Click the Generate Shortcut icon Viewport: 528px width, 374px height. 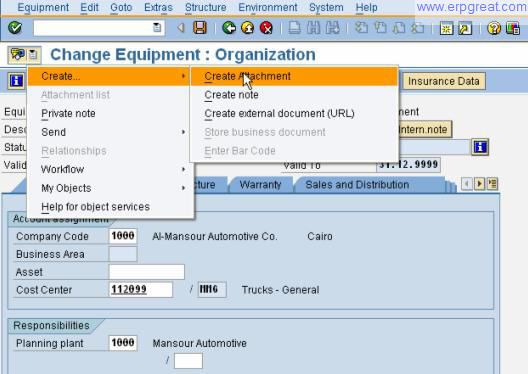(x=465, y=29)
